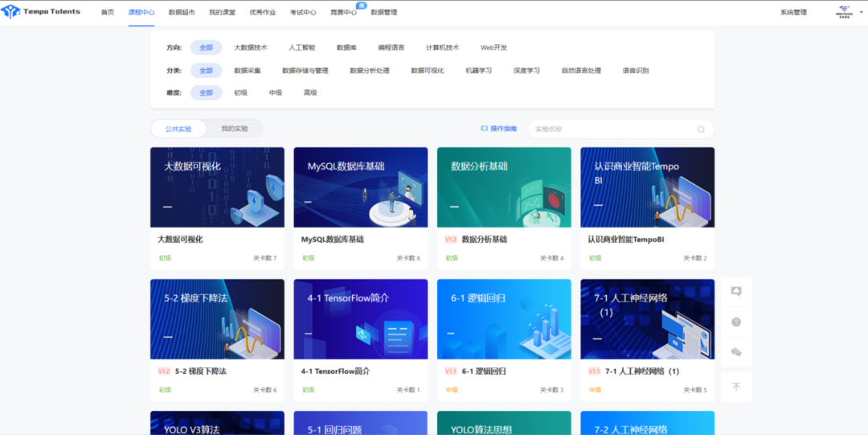Click the Tempo Talents logo
Viewport: 868px width, 435px height.
41,12
